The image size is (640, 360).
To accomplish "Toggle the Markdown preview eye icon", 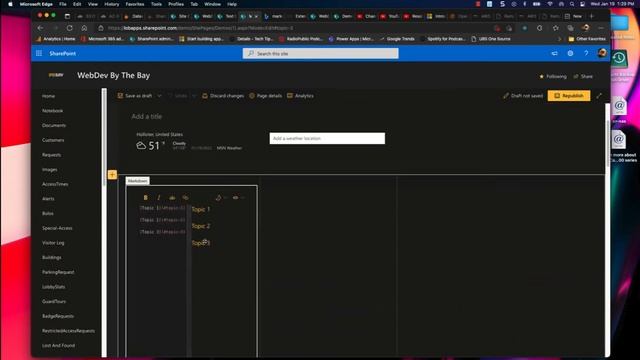I will pyautogui.click(x=236, y=198).
